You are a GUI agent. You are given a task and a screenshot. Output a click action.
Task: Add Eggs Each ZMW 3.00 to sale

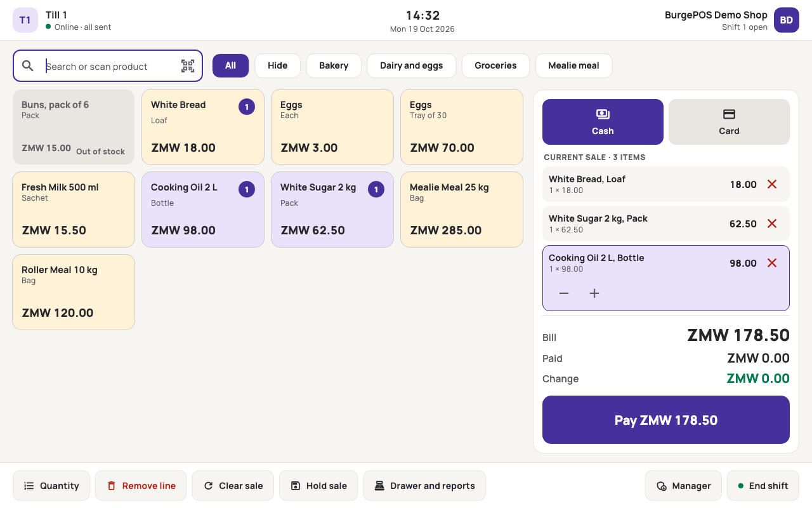point(332,127)
